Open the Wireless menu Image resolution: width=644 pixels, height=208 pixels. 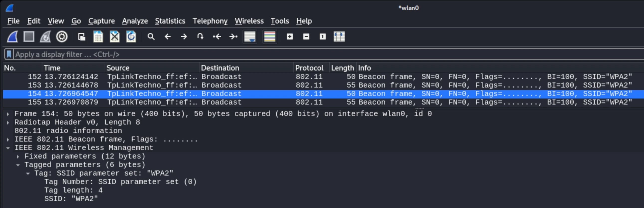[249, 21]
